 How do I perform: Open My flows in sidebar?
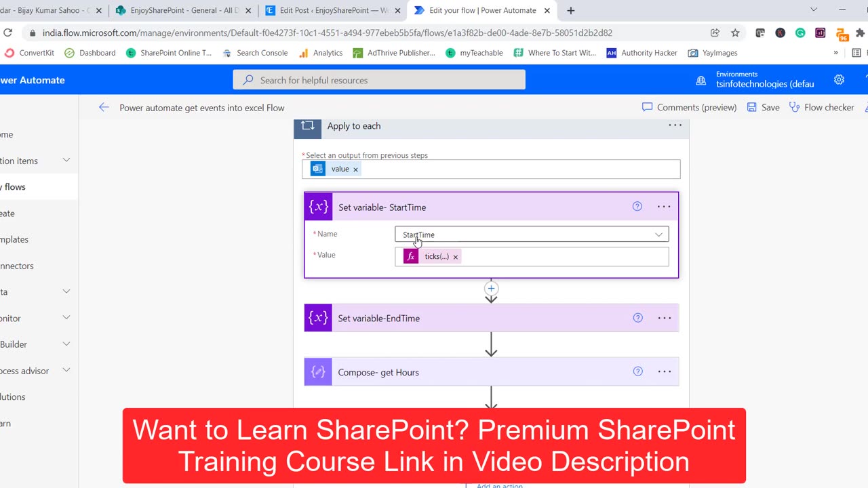pyautogui.click(x=39, y=187)
